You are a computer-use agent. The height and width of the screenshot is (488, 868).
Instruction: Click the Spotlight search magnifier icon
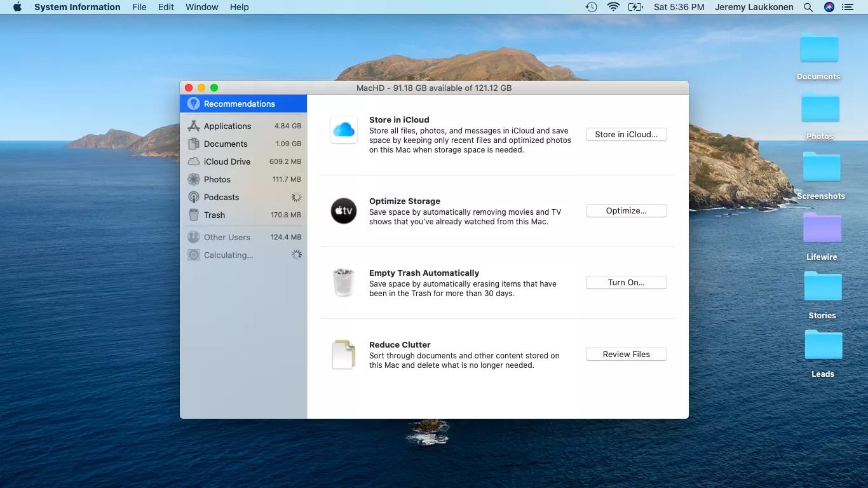[808, 7]
